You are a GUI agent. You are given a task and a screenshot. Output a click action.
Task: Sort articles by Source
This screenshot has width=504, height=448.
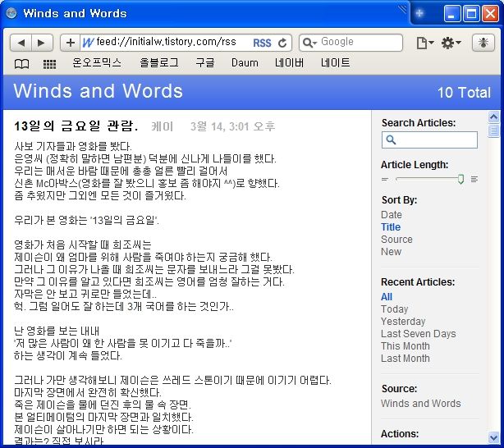point(396,239)
